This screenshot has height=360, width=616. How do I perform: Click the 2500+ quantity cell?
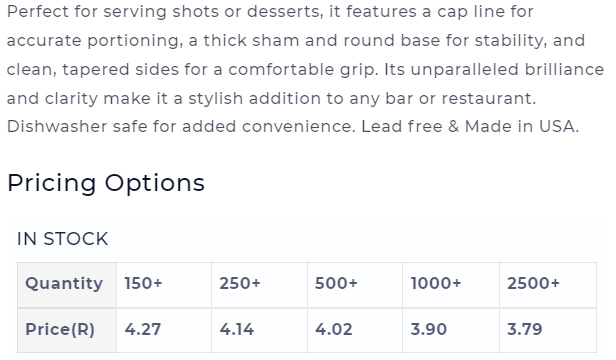tap(548, 285)
